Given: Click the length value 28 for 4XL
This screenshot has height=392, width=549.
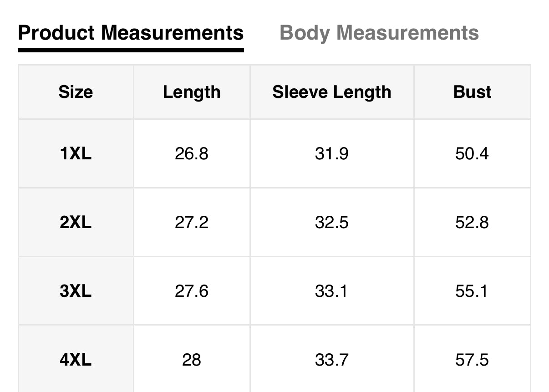Looking at the screenshot, I should coord(192,360).
